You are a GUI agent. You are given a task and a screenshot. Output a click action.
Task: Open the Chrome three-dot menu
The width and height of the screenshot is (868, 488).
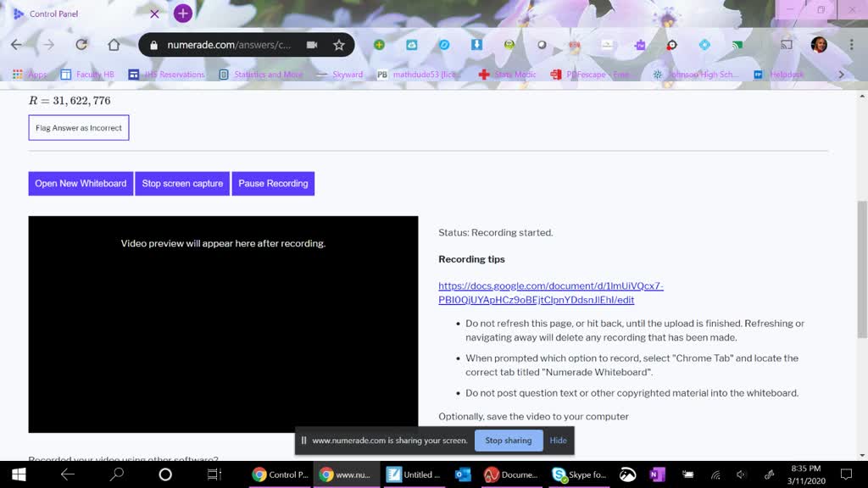coord(851,45)
